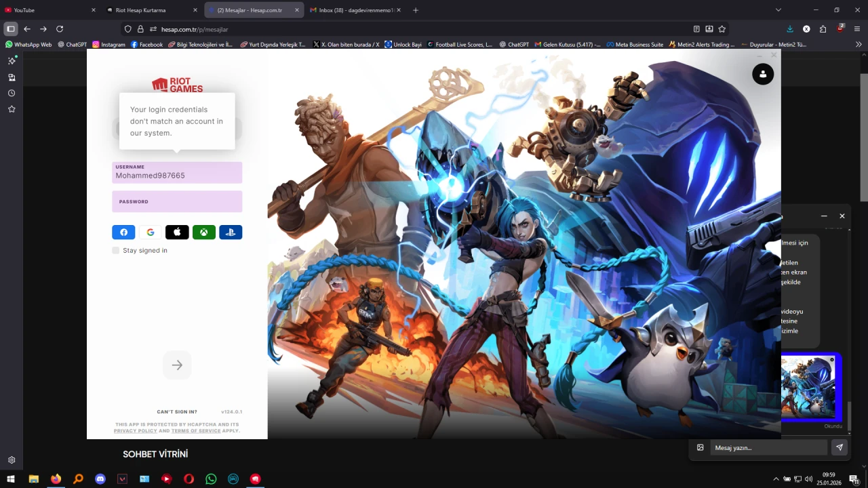This screenshot has width=868, height=488.
Task: Tick the 'Stay signed in' checkbox
Action: (116, 251)
